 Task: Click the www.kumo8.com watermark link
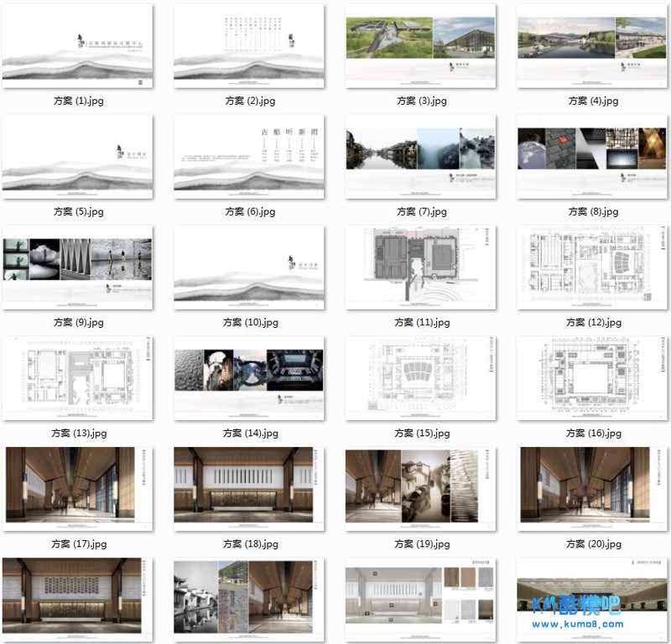(x=577, y=624)
